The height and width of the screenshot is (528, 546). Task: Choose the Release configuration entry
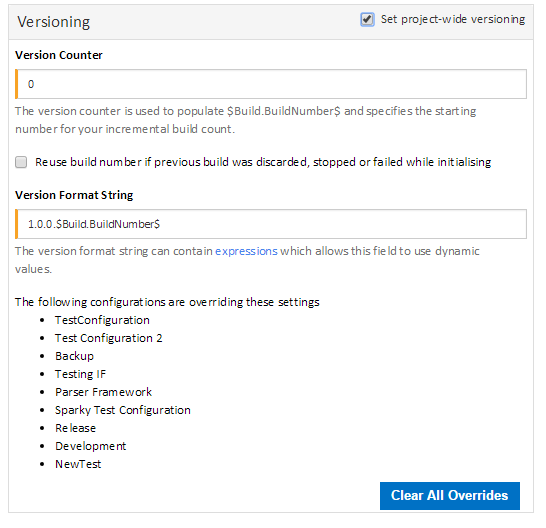click(75, 428)
